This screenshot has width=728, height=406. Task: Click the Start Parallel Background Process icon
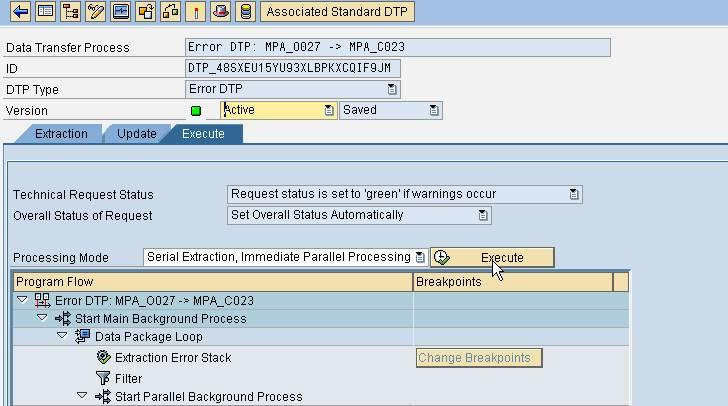pos(103,397)
